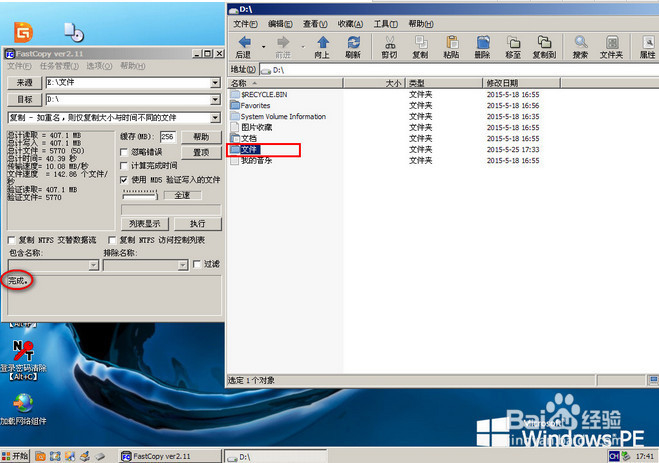Open the copy mode dropdown
The width and height of the screenshot is (659, 463).
click(215, 118)
